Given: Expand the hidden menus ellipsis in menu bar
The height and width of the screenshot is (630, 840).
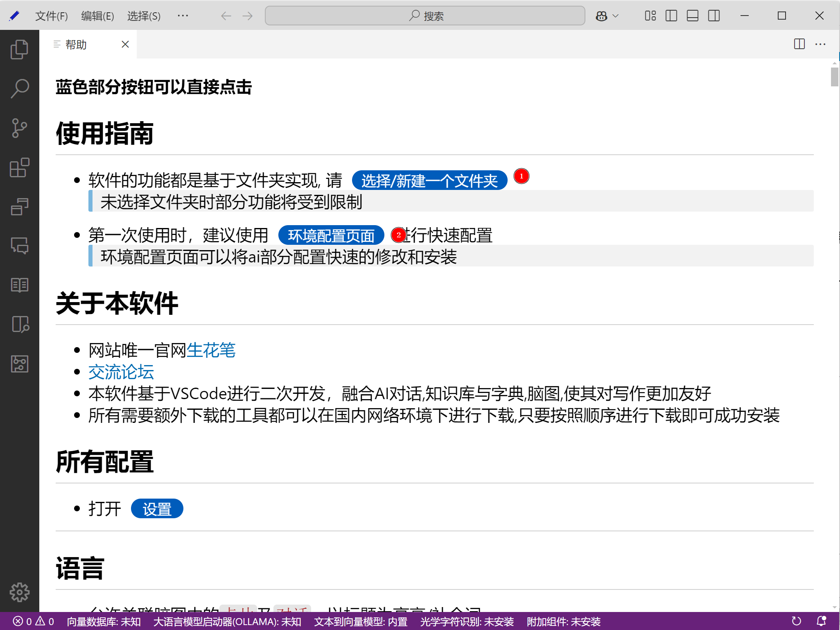Looking at the screenshot, I should coord(183,16).
